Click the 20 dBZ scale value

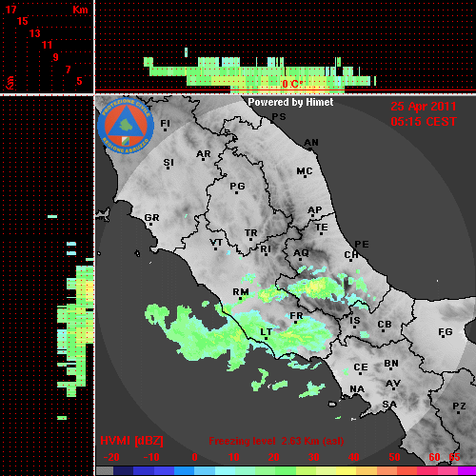coord(273,457)
